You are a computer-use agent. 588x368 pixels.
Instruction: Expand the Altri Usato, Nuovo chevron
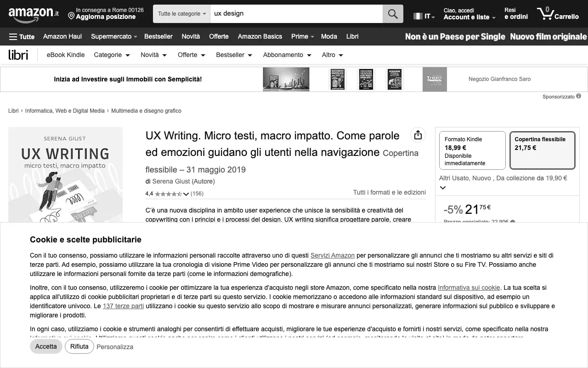443,187
